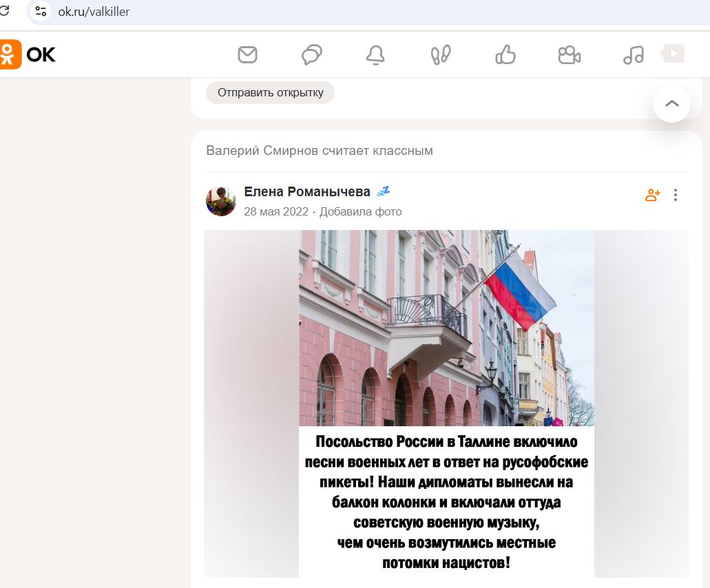Reload the page with refresh icon
This screenshot has height=588, width=710.
pos(4,11)
